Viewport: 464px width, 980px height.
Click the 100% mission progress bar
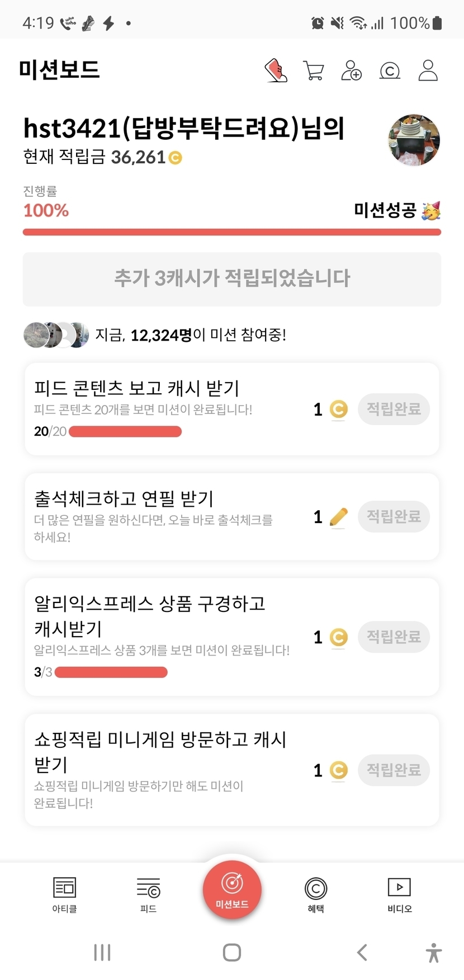point(232,232)
